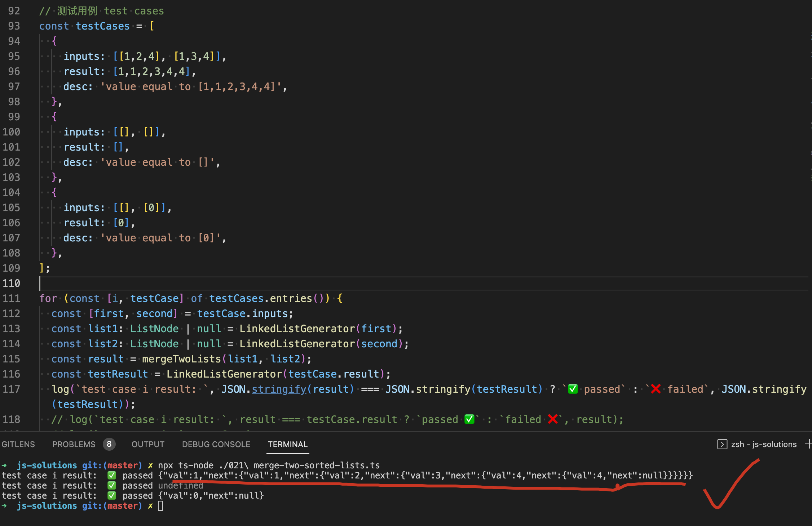Click the zsh - js-solutions terminal label
Screen dimensions: 812x526
pos(764,444)
